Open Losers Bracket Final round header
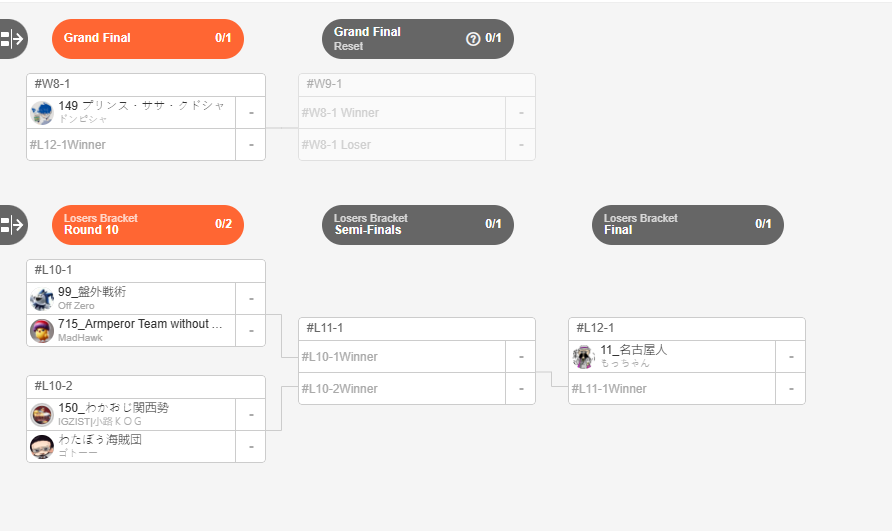Image resolution: width=892 pixels, height=531 pixels. [x=687, y=225]
